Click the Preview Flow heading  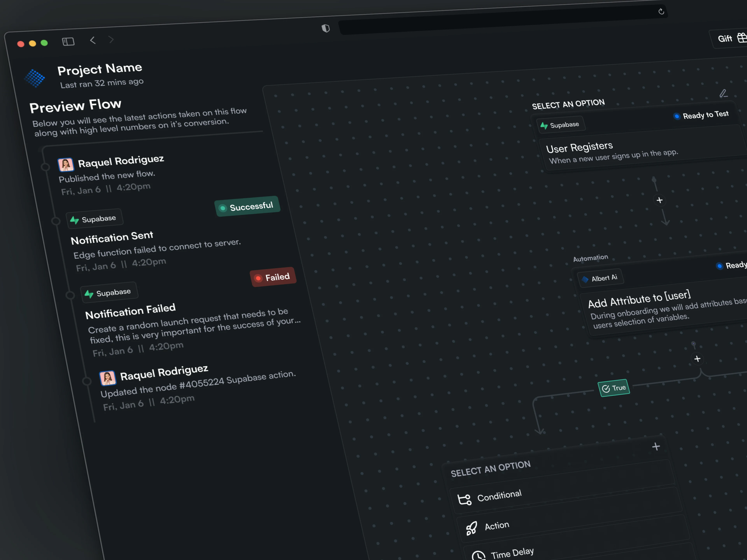[75, 106]
